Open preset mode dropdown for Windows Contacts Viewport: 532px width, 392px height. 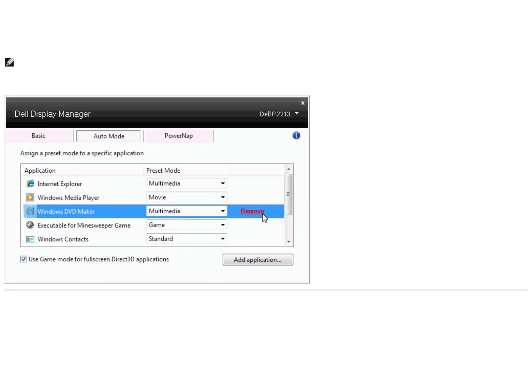pos(187,239)
